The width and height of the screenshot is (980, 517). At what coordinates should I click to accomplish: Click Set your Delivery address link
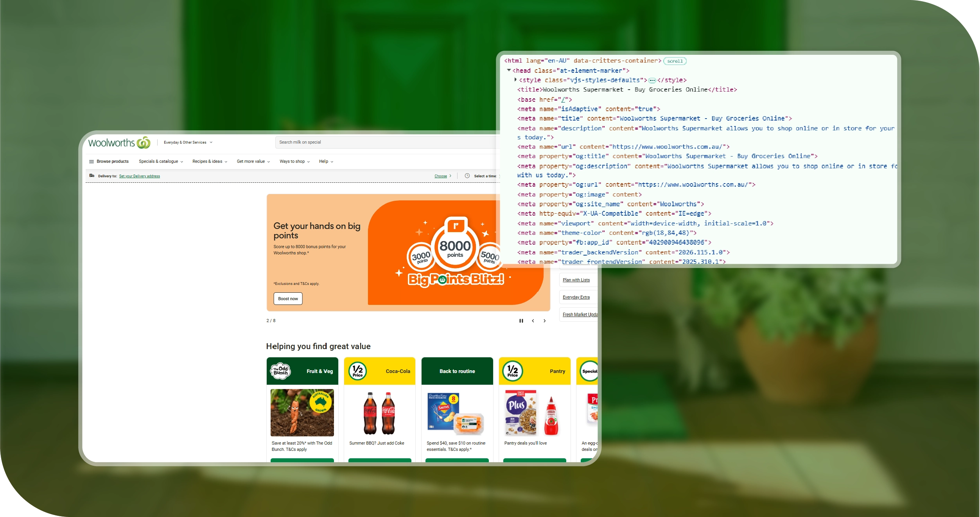pos(139,176)
